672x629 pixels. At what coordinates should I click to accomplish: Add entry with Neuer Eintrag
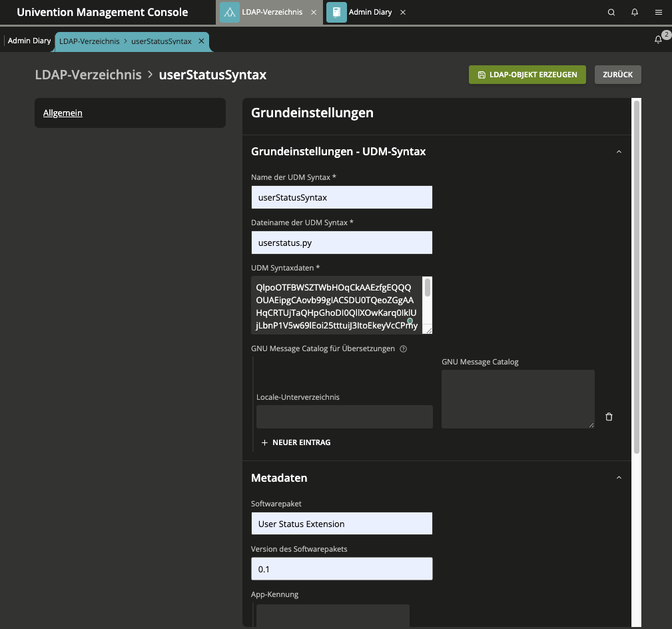[x=296, y=442]
